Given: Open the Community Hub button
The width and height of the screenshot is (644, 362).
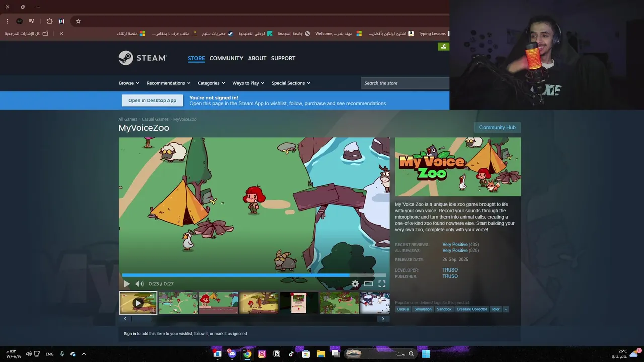Looking at the screenshot, I should coord(497,127).
